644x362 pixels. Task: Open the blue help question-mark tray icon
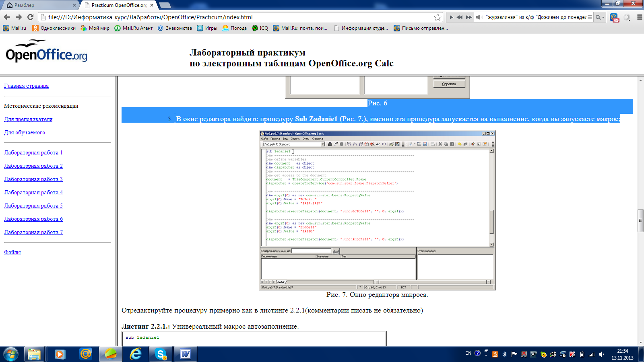[x=477, y=353]
